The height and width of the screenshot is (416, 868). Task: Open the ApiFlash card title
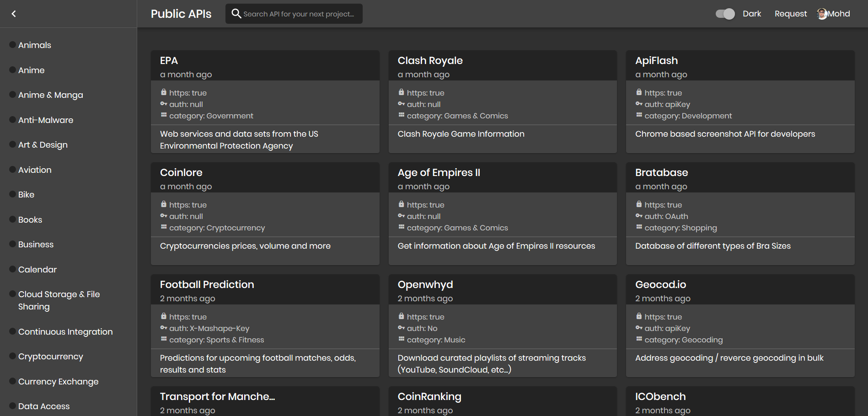click(x=657, y=61)
